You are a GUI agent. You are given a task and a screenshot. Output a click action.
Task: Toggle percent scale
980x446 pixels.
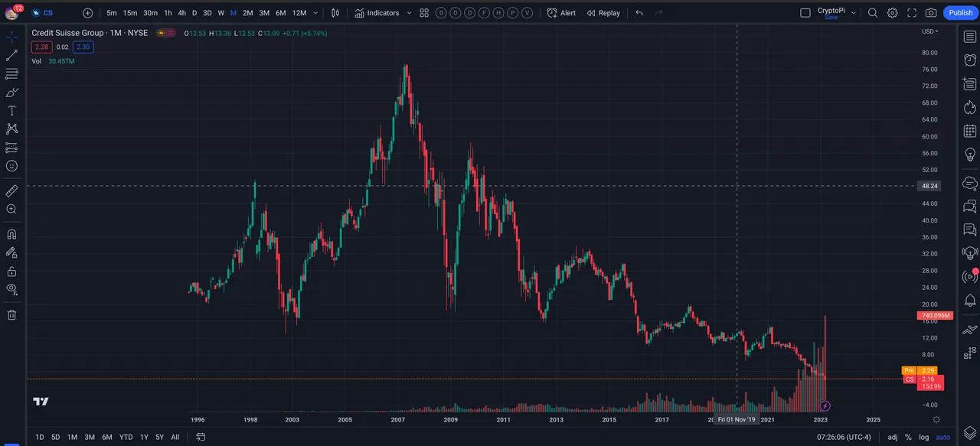point(908,438)
